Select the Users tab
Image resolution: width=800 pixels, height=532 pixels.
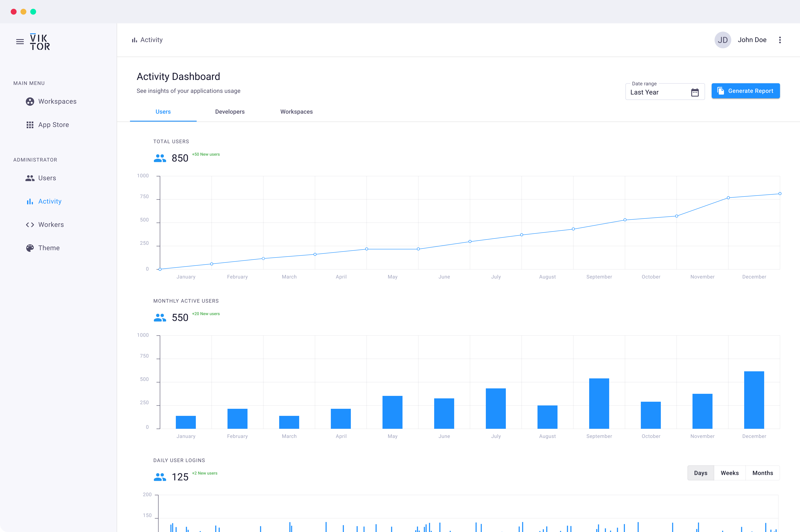163,112
